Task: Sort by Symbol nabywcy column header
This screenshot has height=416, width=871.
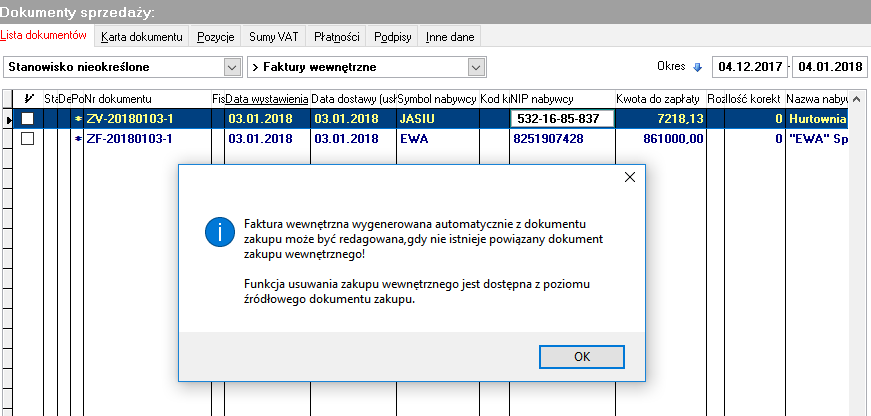Action: (x=438, y=99)
